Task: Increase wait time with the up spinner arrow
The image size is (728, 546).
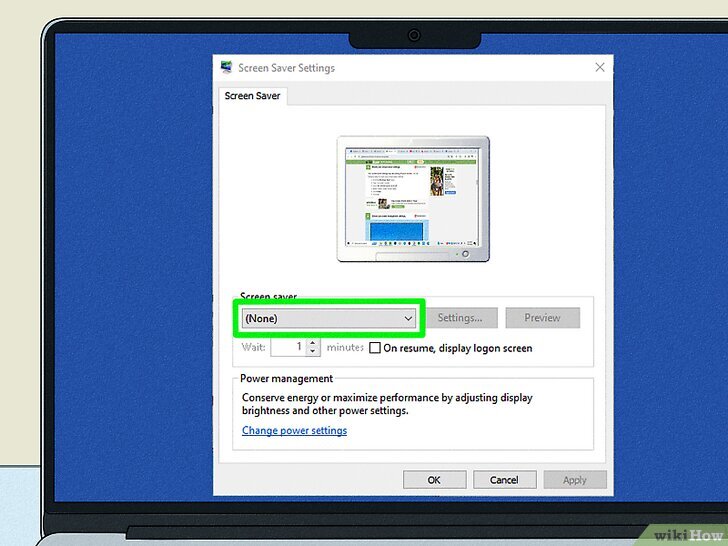Action: (313, 343)
